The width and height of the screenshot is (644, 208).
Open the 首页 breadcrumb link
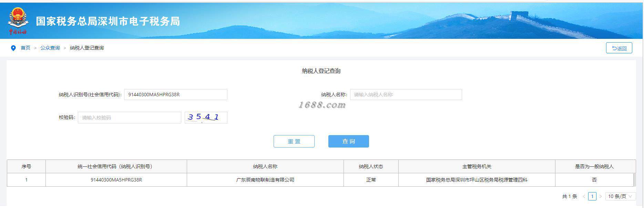coord(25,48)
